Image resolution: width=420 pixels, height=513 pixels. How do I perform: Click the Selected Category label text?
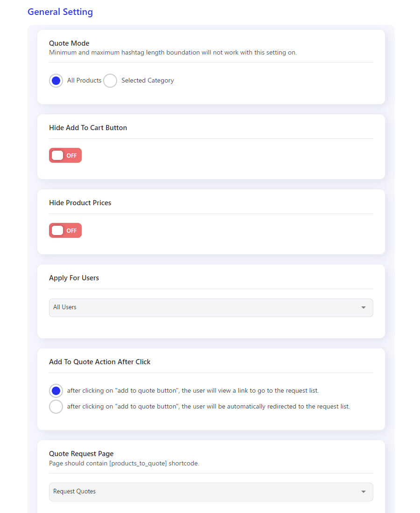coord(147,81)
